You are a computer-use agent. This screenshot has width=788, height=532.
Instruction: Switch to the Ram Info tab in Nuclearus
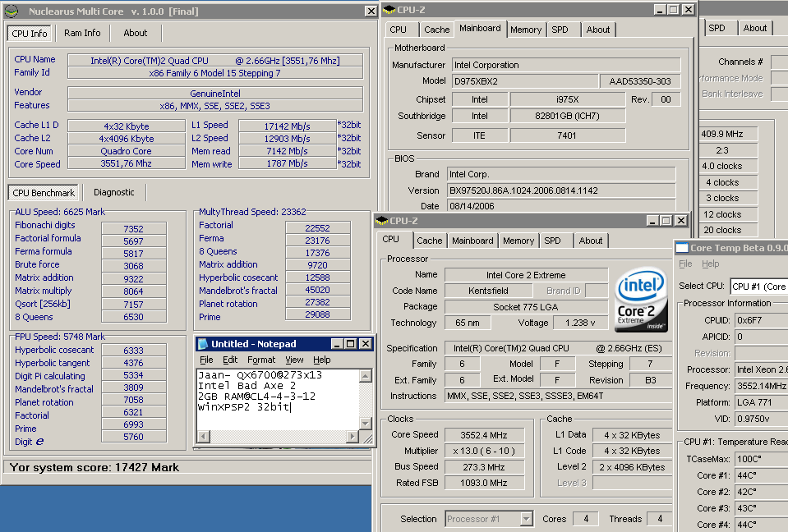pyautogui.click(x=82, y=33)
